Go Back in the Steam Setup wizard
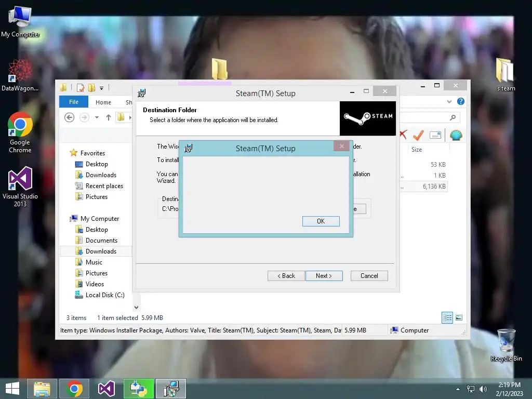Viewport: 532px width, 399px height. pos(286,276)
